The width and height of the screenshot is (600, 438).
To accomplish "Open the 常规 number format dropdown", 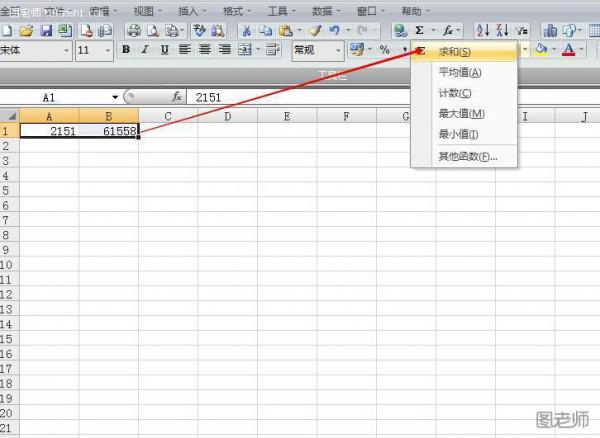I will tap(338, 50).
